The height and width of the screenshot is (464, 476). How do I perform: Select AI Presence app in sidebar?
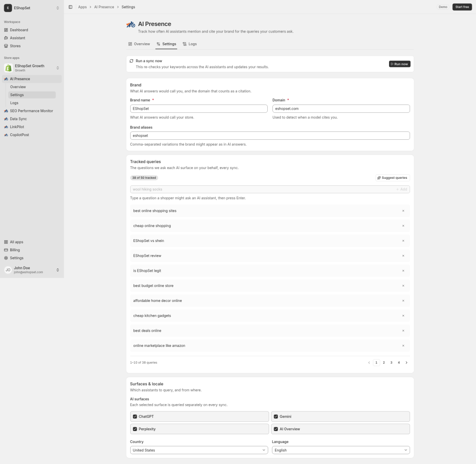(x=32, y=79)
